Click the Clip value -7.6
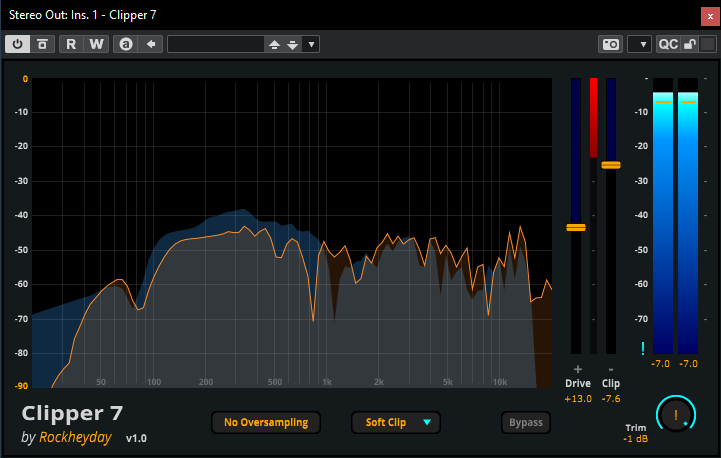 [x=611, y=399]
